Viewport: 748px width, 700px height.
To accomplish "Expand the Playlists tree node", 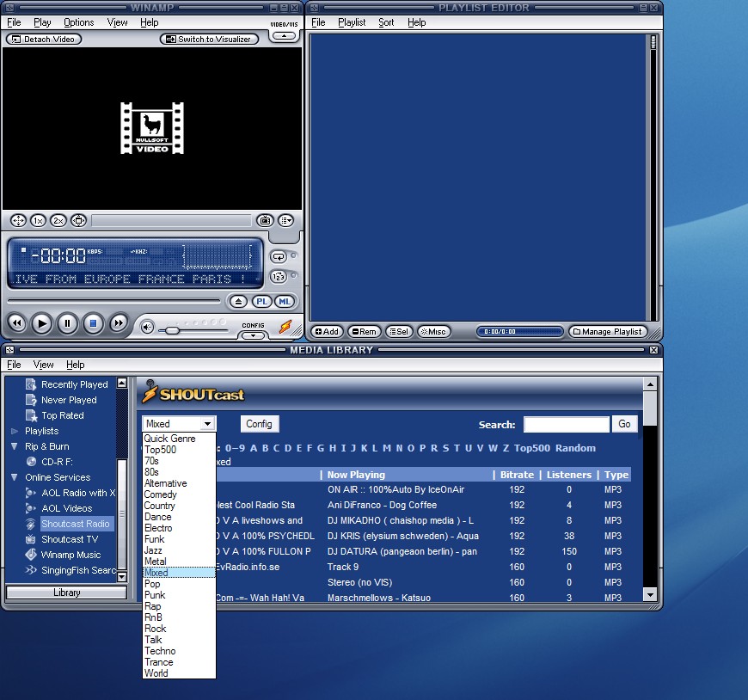I will tap(15, 432).
